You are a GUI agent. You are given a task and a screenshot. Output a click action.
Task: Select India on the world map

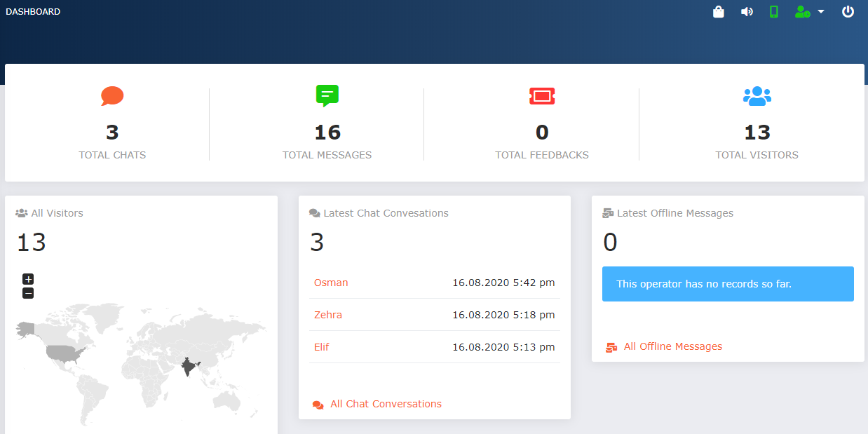tap(189, 367)
